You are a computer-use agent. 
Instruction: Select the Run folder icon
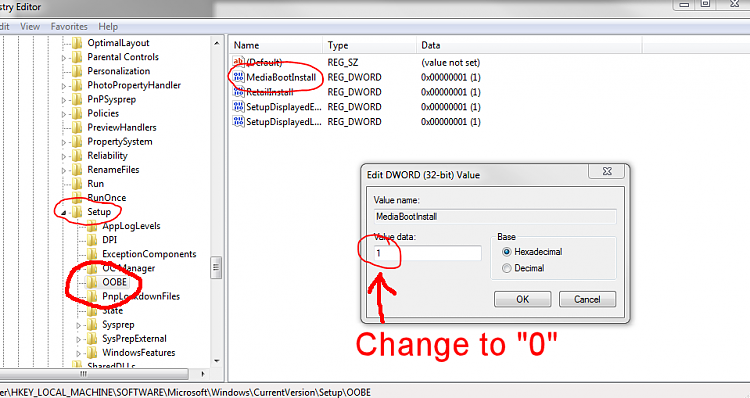click(77, 184)
